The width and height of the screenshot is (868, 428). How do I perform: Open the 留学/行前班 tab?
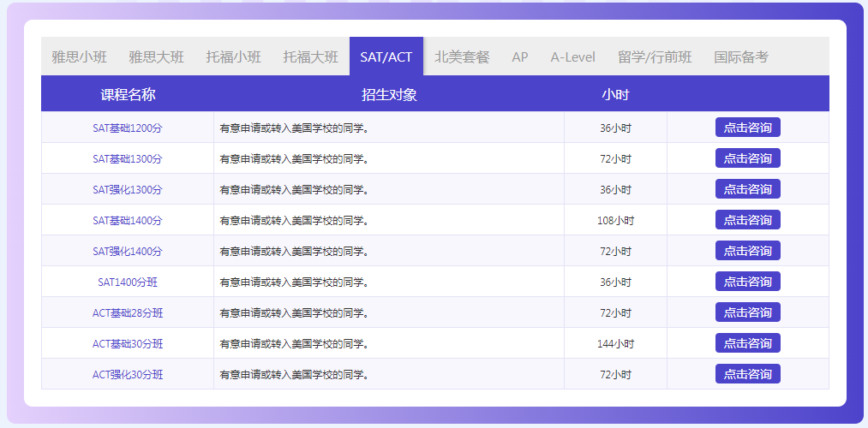pos(655,57)
